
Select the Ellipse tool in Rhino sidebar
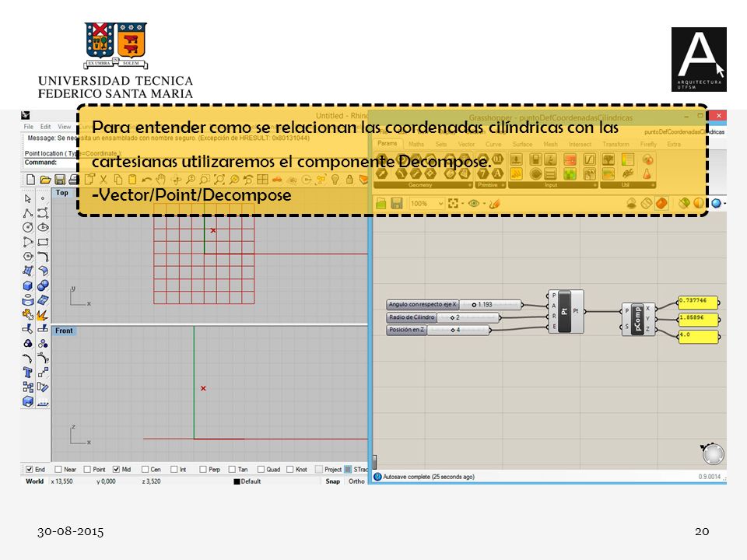pos(43,228)
